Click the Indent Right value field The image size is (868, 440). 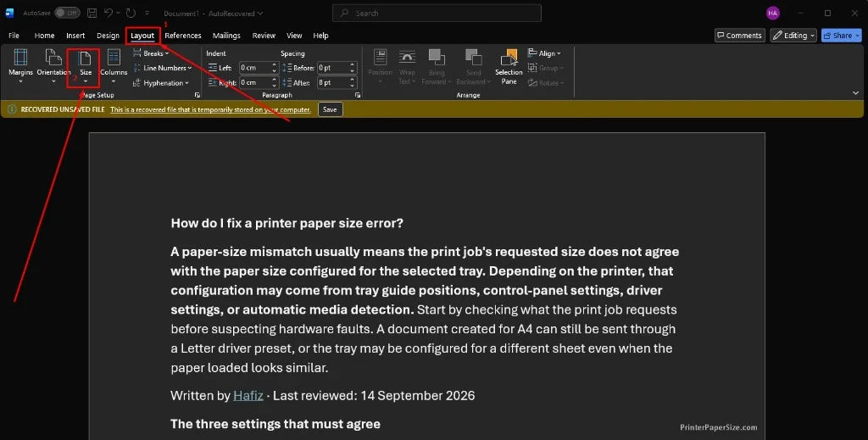point(254,82)
